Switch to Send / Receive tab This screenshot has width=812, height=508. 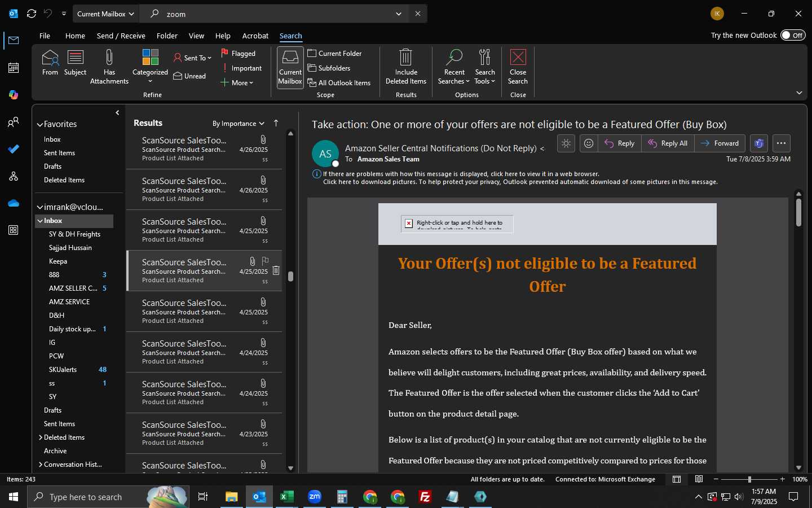121,36
